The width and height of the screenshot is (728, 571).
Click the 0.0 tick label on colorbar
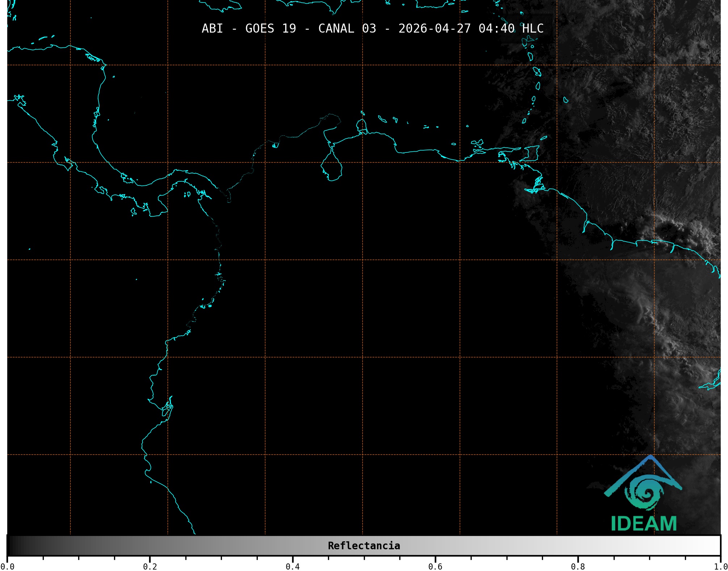[7, 566]
